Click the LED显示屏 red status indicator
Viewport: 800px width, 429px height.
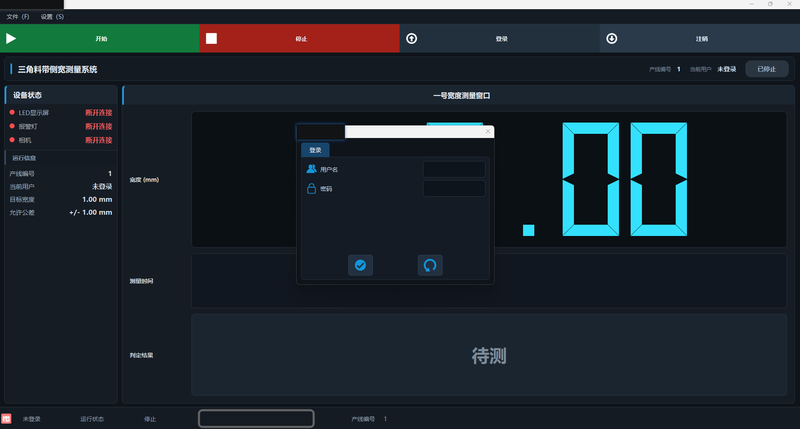(12, 112)
